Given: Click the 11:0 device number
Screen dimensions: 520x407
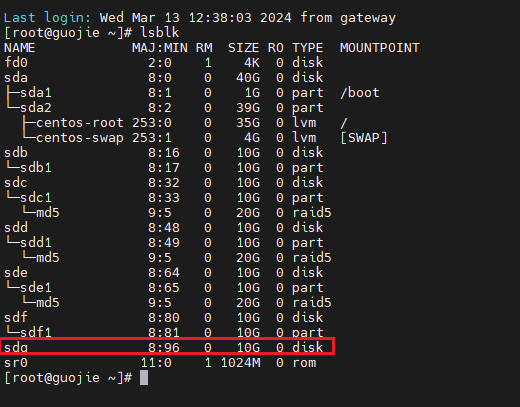Looking at the screenshot, I should 156,363.
